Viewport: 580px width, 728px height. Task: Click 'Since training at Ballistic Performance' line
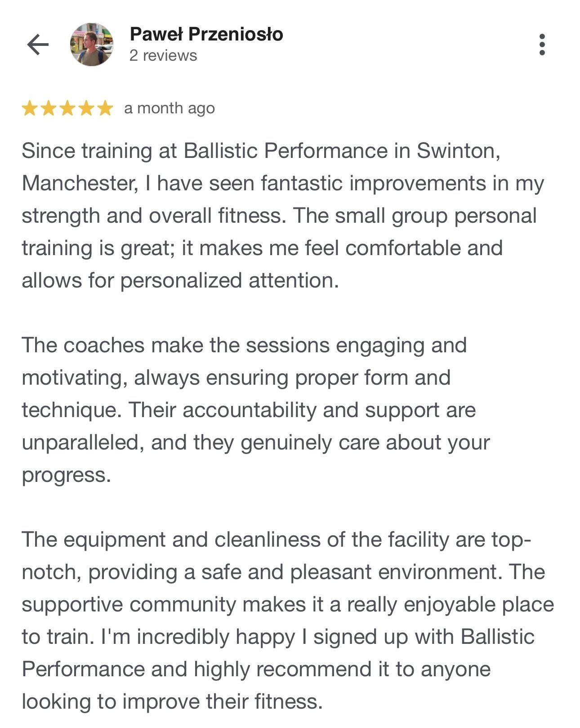point(261,151)
